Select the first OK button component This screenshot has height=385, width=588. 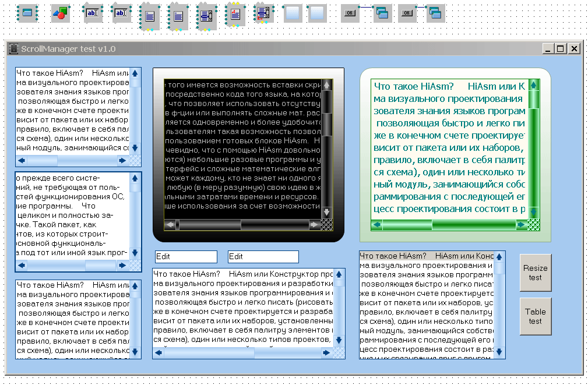point(350,13)
